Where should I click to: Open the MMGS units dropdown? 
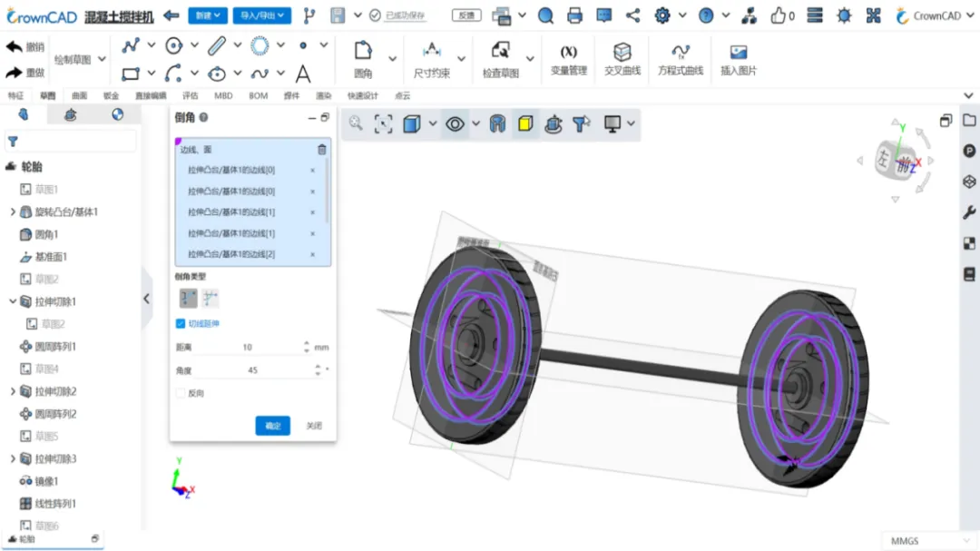click(x=929, y=541)
